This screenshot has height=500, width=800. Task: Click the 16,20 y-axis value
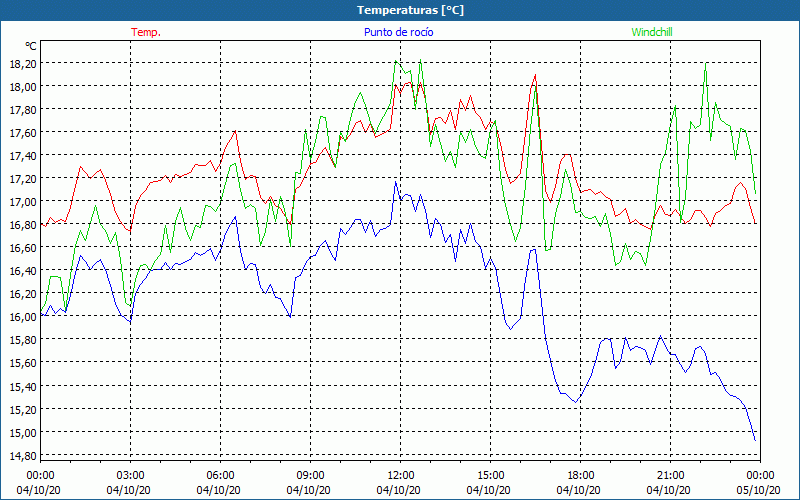[x=23, y=293]
